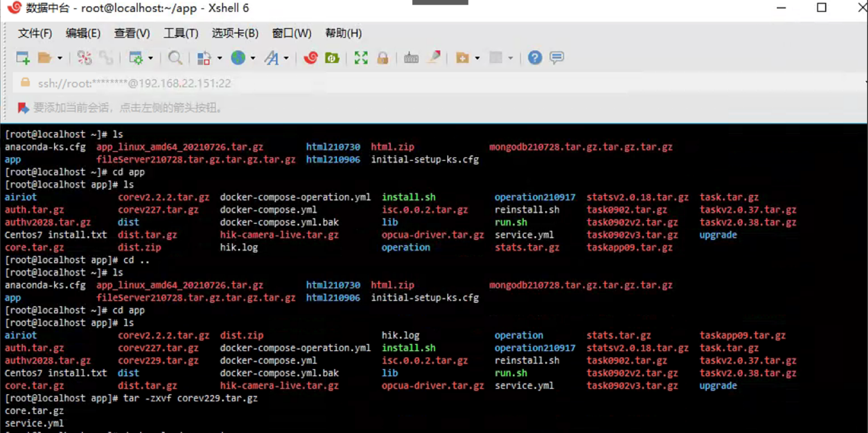
Task: Open the virtual keyboard icon
Action: (x=411, y=58)
